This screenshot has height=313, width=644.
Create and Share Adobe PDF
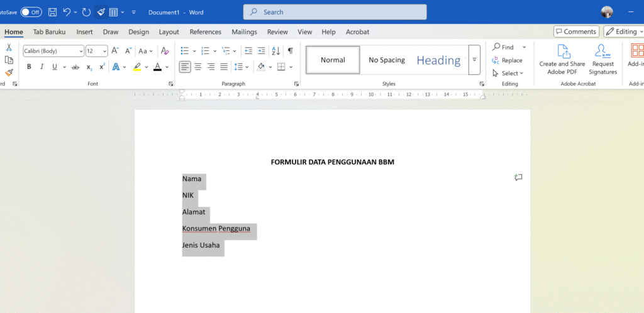[x=562, y=60]
